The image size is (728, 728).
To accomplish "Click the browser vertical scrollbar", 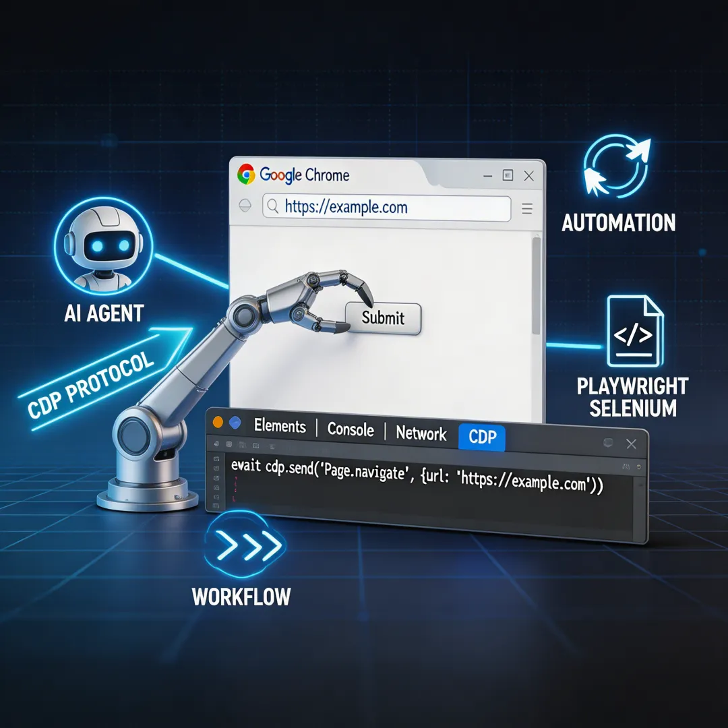I will click(x=537, y=285).
